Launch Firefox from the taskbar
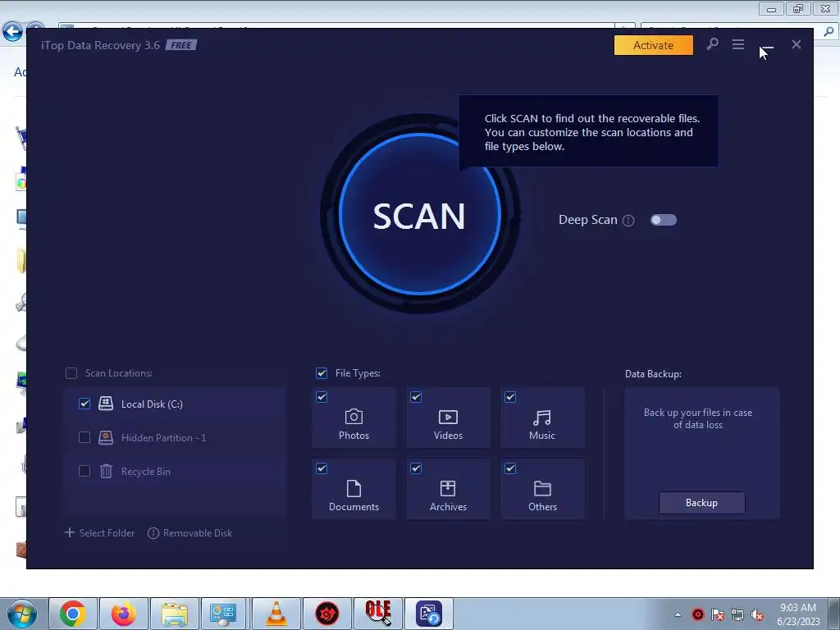This screenshot has height=630, width=840. tap(123, 614)
